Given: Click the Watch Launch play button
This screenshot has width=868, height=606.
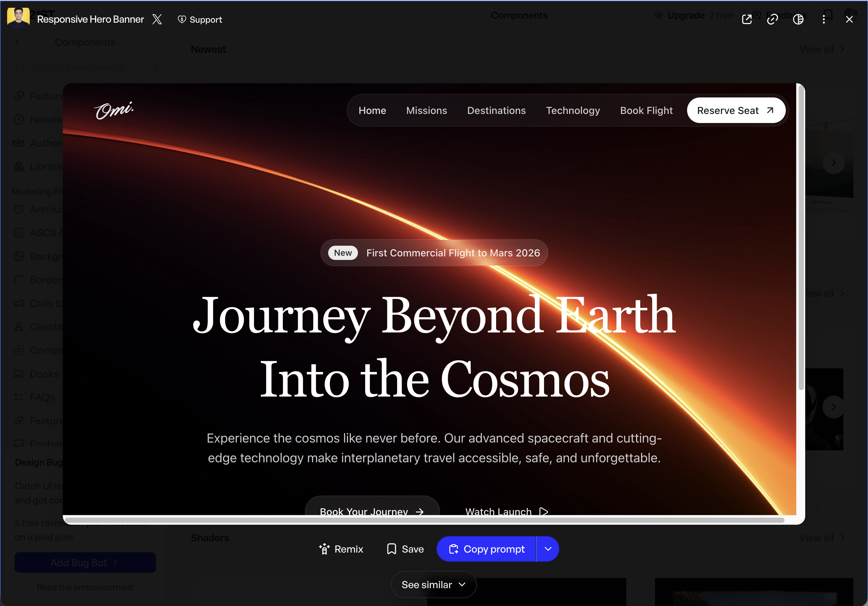Looking at the screenshot, I should [506, 511].
